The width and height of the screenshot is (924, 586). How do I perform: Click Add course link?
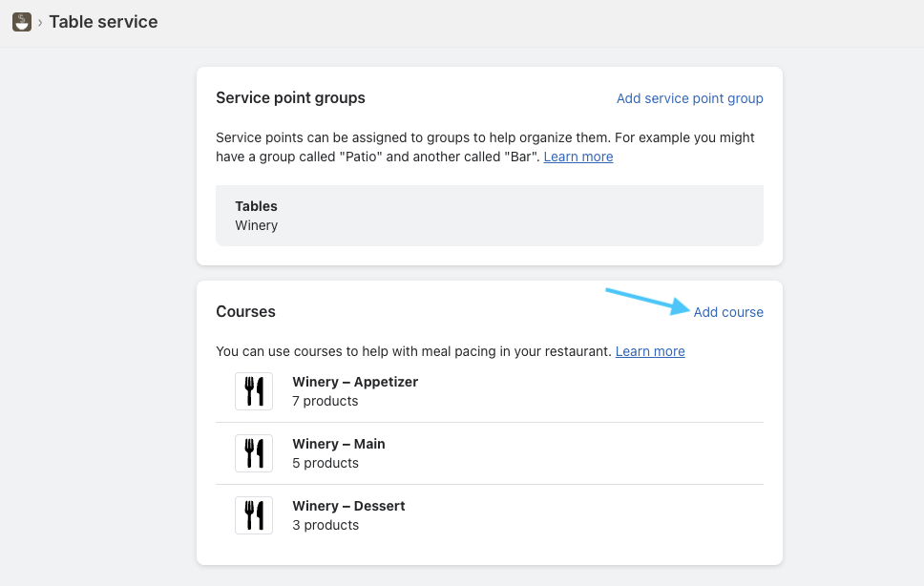coord(727,312)
